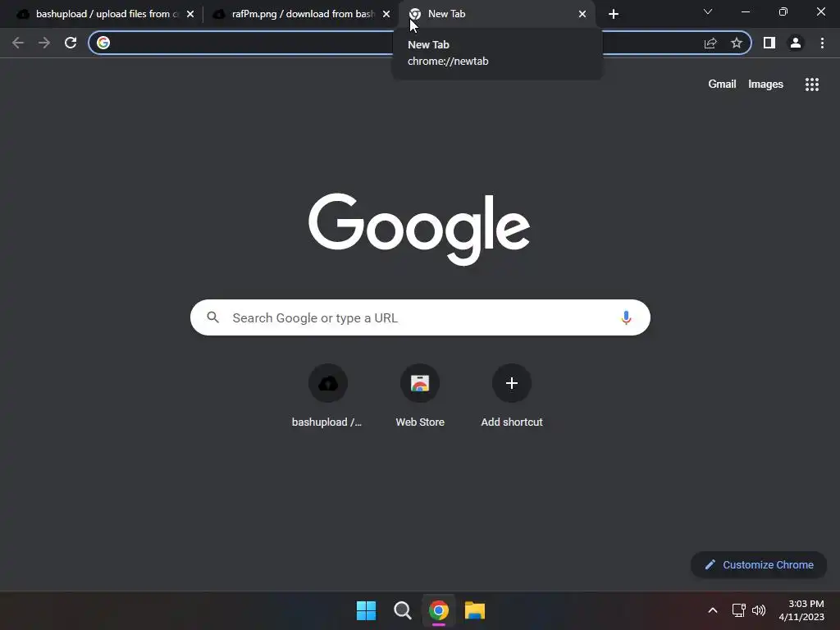This screenshot has height=630, width=840.
Task: Close the New Tab tab
Action: pos(582,14)
